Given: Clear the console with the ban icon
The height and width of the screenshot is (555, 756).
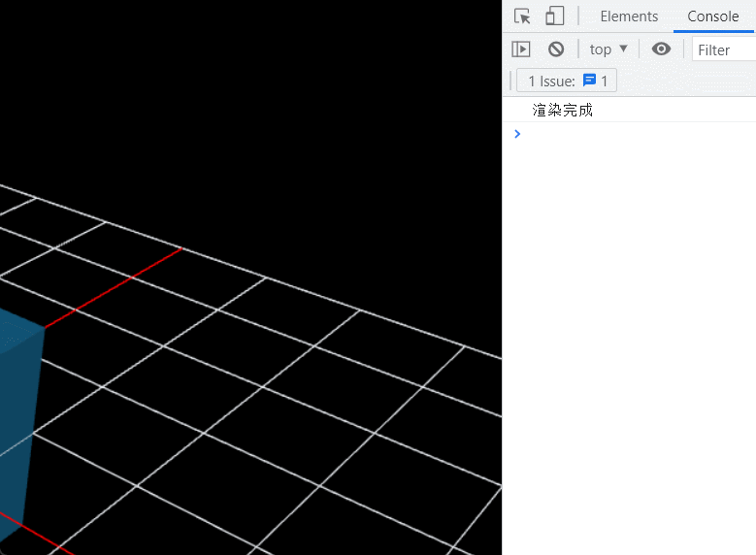Looking at the screenshot, I should coord(556,49).
